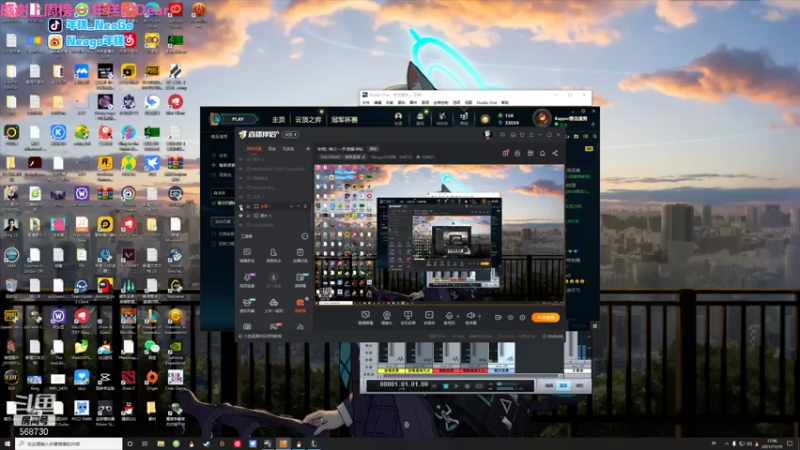Open File Explorer from taskbar

[x=161, y=444]
